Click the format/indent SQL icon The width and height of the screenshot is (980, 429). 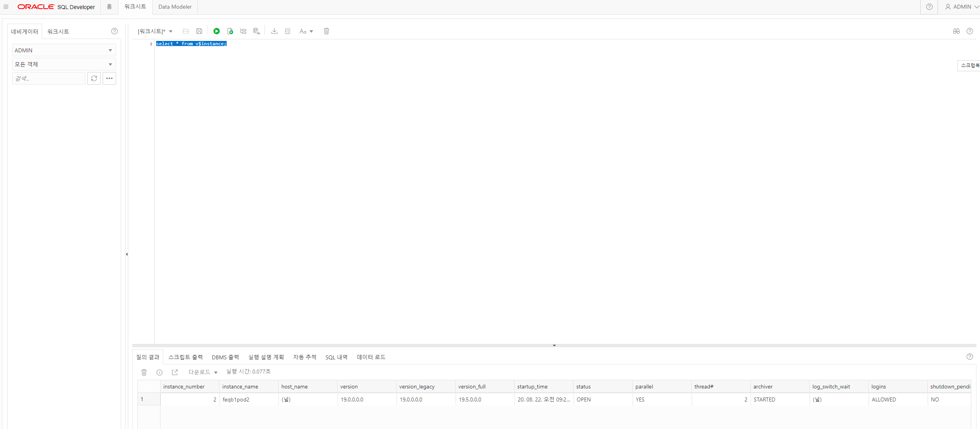pos(288,31)
